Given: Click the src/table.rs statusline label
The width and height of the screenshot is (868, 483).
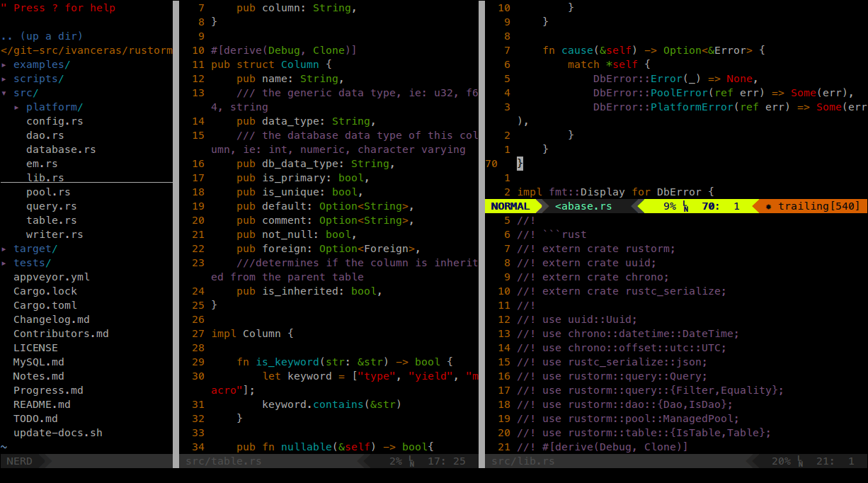Looking at the screenshot, I should (224, 461).
